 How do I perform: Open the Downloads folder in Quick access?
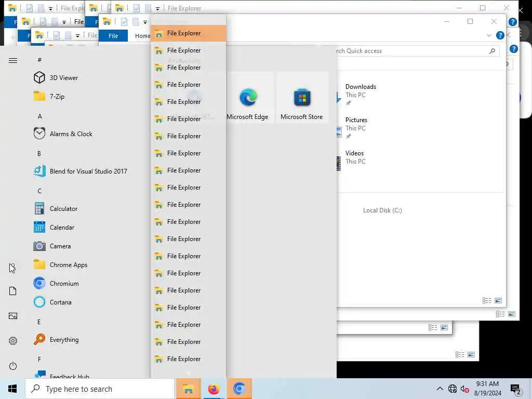361,87
